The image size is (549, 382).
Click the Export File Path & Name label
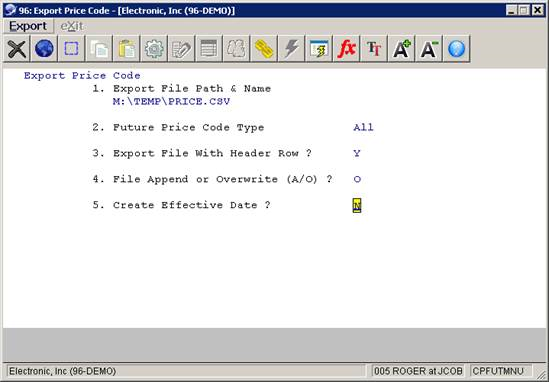(192, 89)
